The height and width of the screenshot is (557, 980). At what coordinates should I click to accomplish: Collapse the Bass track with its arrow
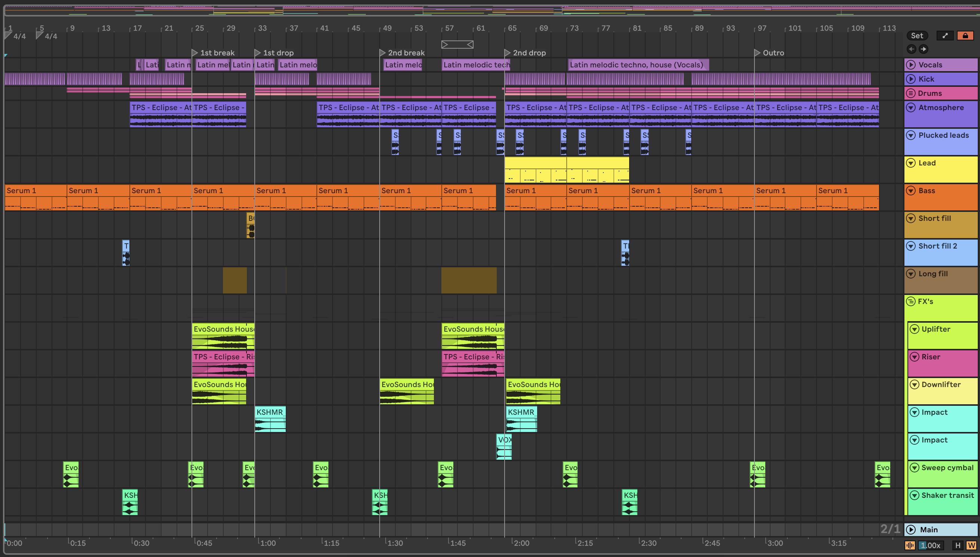point(911,191)
